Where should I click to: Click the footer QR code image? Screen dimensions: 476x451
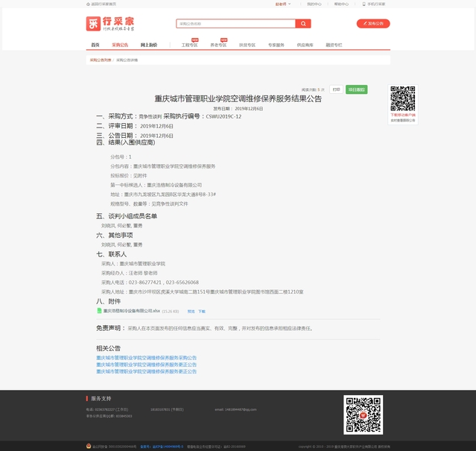363,414
